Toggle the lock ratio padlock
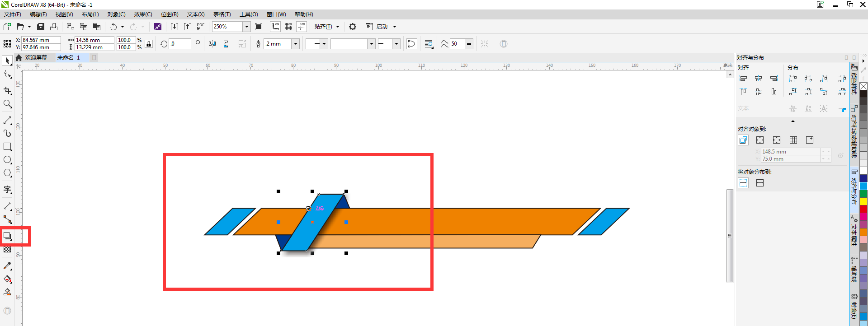 149,44
